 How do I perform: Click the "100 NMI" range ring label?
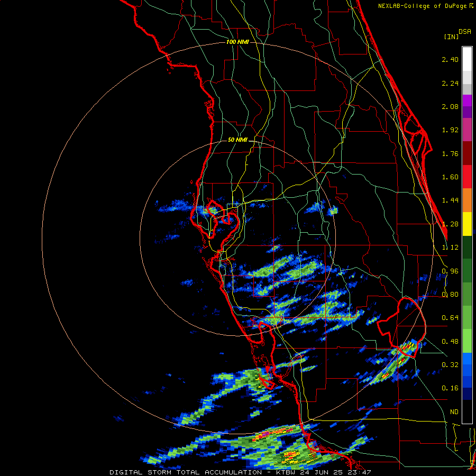[237, 42]
